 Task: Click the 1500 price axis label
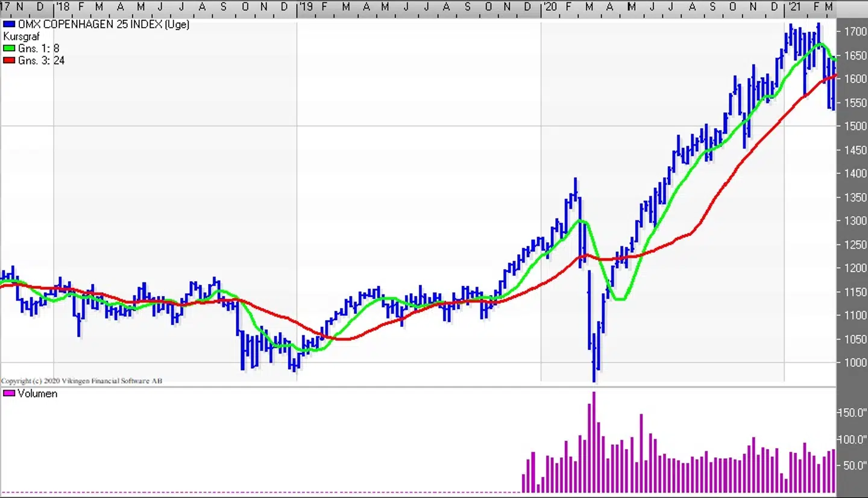tap(855, 126)
